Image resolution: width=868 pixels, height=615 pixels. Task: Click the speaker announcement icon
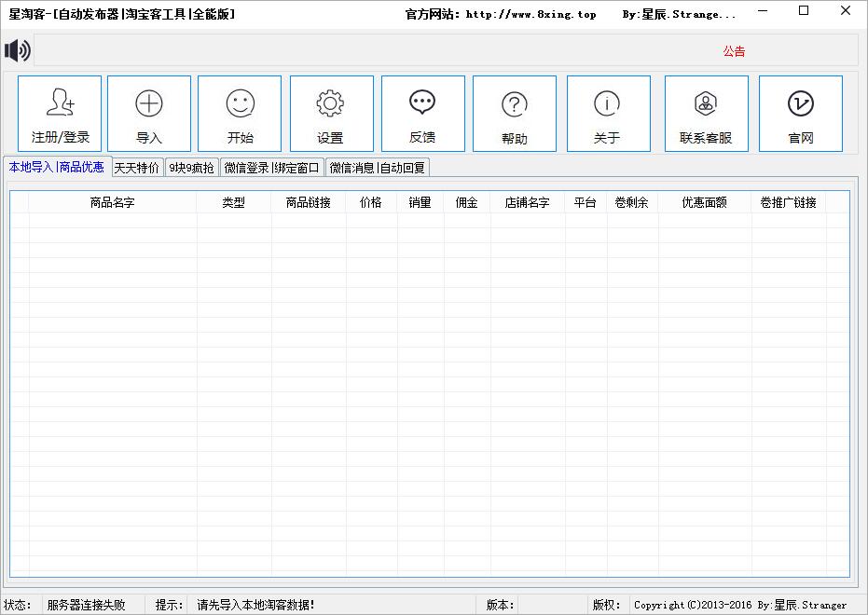coord(17,50)
